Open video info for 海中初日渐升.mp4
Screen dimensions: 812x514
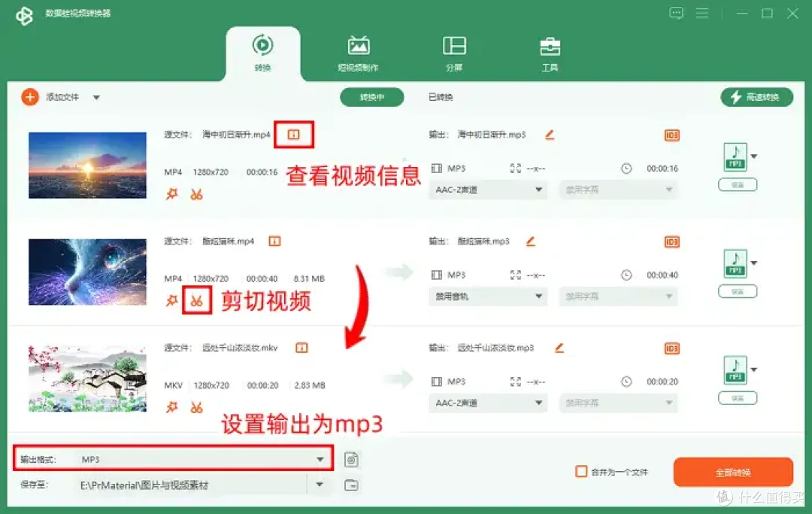294,135
